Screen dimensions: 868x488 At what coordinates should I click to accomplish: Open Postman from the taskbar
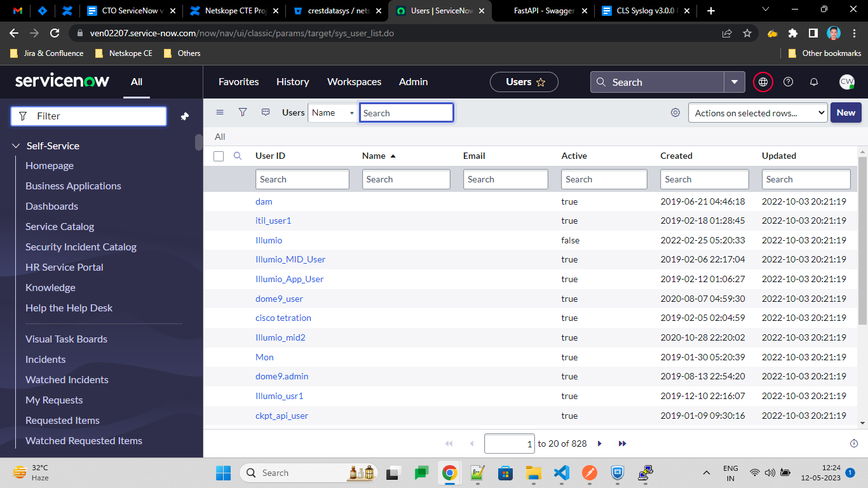(589, 473)
